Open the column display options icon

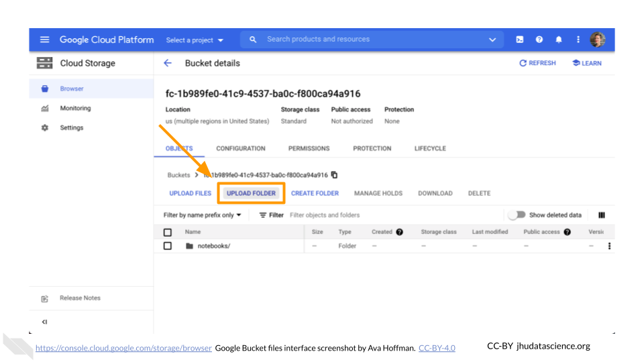pos(602,215)
